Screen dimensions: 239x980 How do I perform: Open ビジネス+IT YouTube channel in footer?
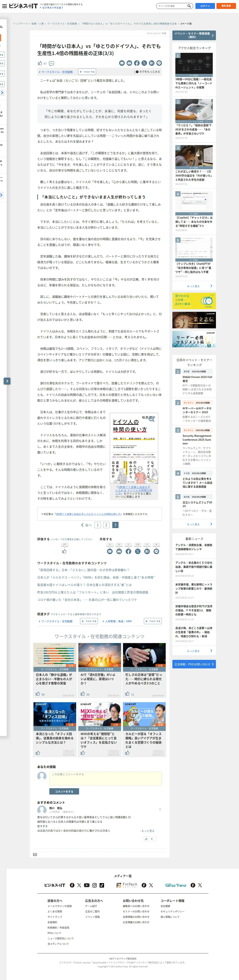(87, 885)
